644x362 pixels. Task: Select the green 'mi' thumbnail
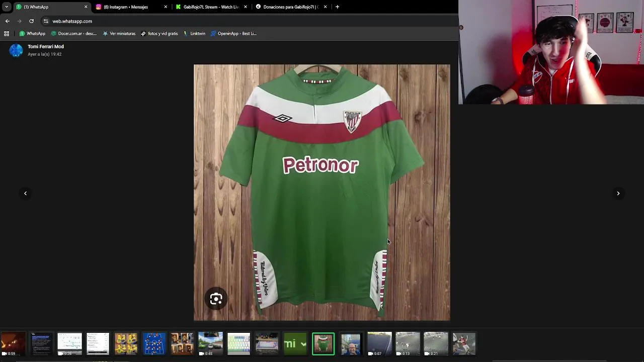tap(295, 344)
